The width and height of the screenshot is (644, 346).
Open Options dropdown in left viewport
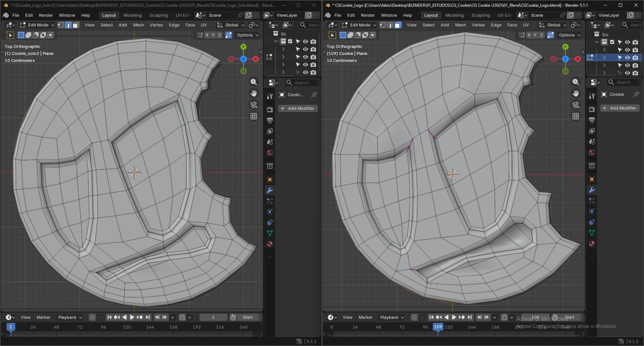pos(248,35)
